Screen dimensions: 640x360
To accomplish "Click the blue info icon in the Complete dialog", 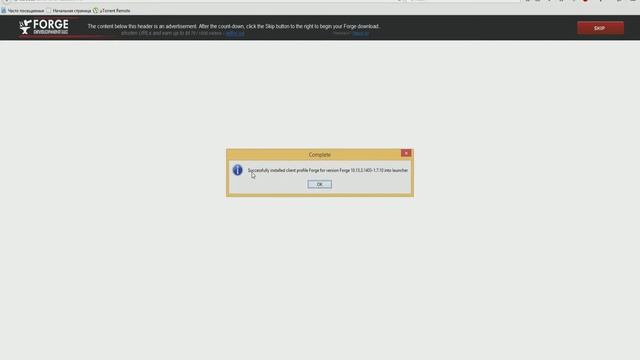I will pos(238,170).
